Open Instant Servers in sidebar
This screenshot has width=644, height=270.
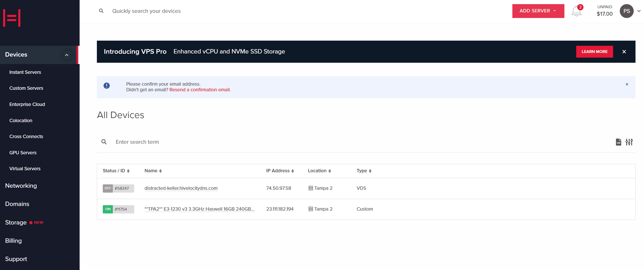pyautogui.click(x=25, y=72)
